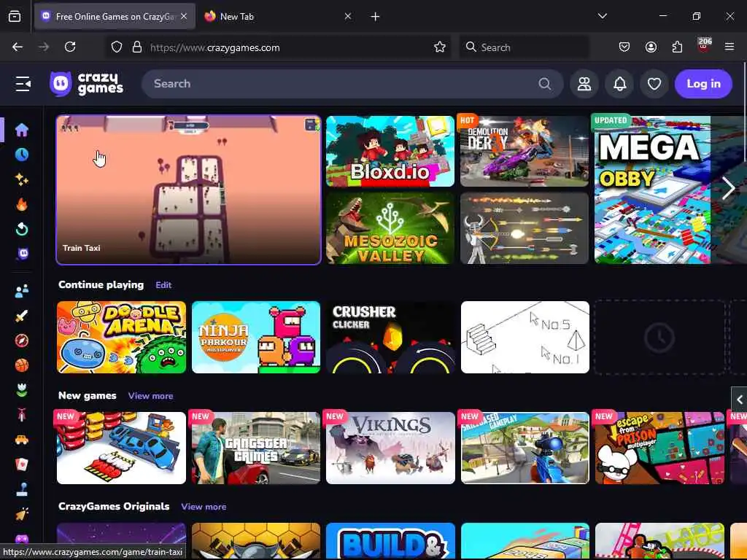Click the extension icon with 206 badge

(x=704, y=46)
